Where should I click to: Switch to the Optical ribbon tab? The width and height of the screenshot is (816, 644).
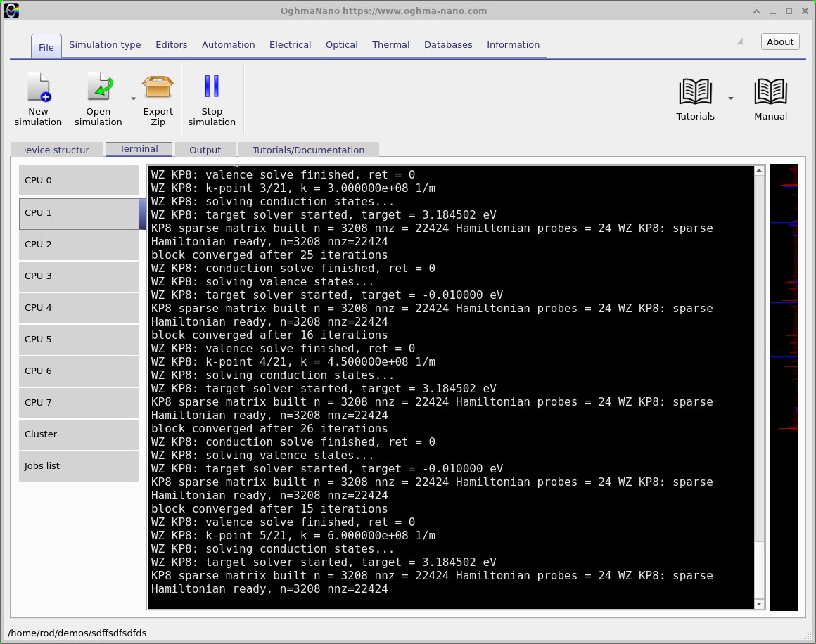342,45
